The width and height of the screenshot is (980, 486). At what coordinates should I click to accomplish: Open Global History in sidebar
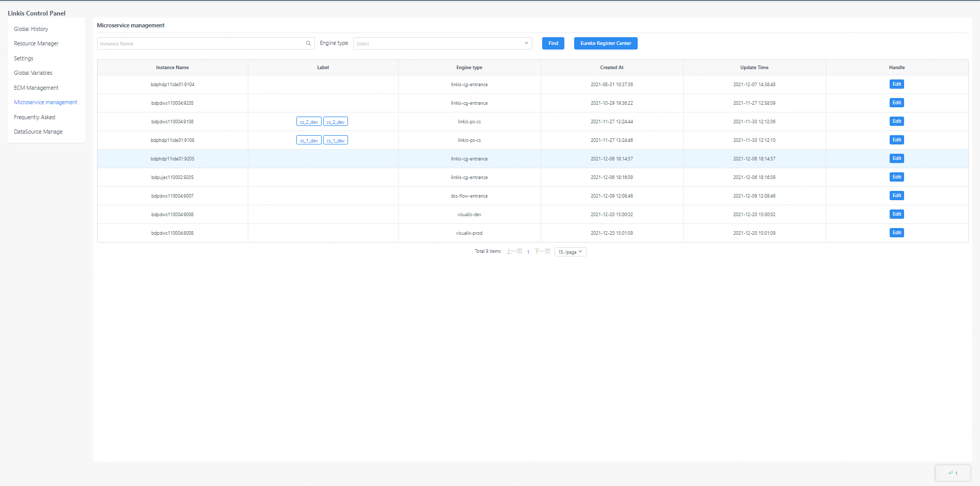pos(31,29)
